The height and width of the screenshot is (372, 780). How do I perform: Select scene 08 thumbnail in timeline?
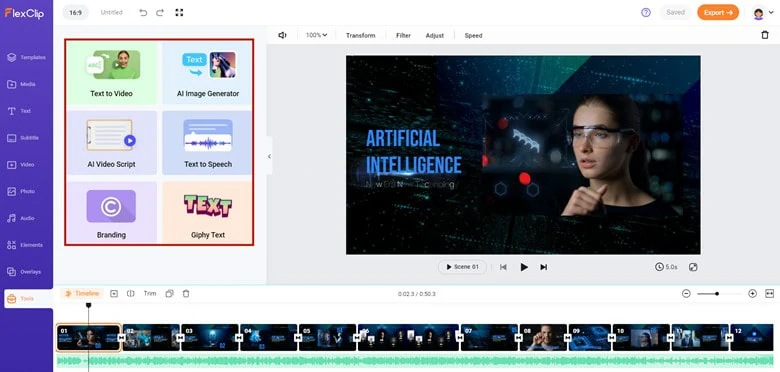tap(543, 338)
